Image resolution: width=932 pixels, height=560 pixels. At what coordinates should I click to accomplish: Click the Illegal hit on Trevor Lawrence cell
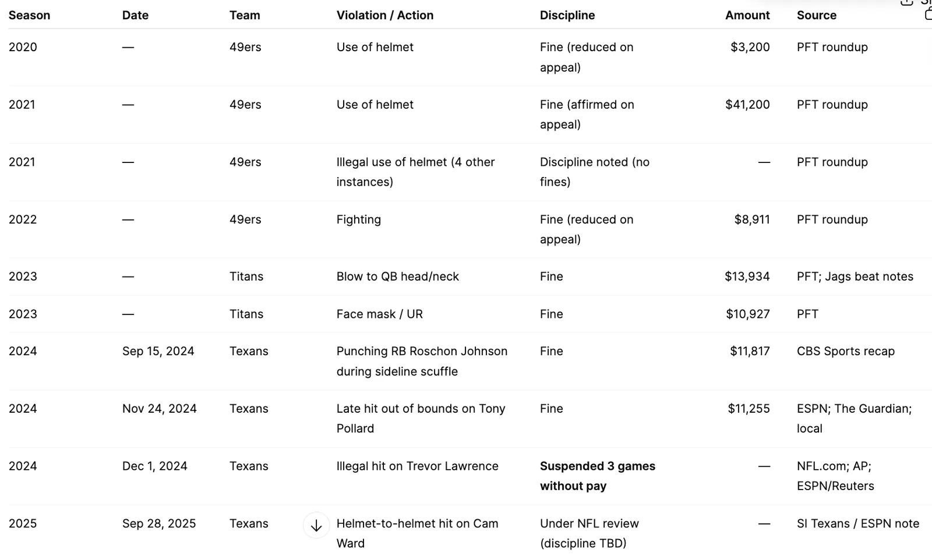pyautogui.click(x=418, y=466)
